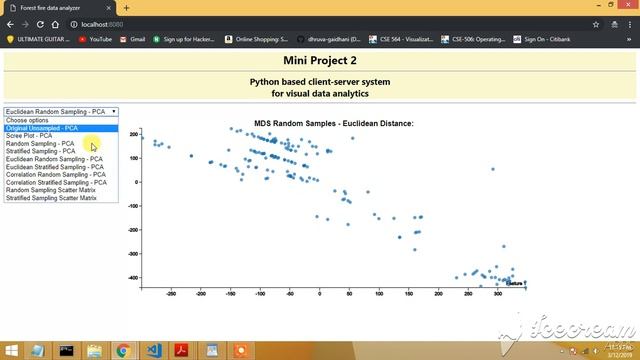Select the Forest fire data analyzer tab
This screenshot has width=640, height=360.
pyautogui.click(x=59, y=8)
